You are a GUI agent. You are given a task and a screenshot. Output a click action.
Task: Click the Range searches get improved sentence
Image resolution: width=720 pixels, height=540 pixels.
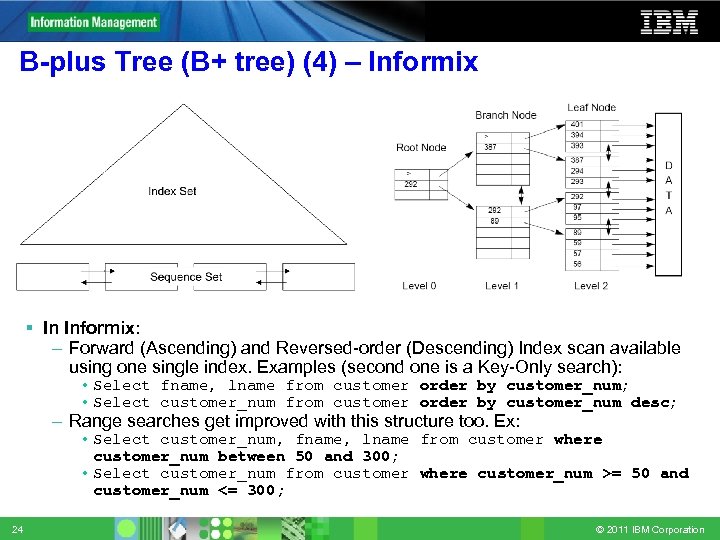[294, 421]
